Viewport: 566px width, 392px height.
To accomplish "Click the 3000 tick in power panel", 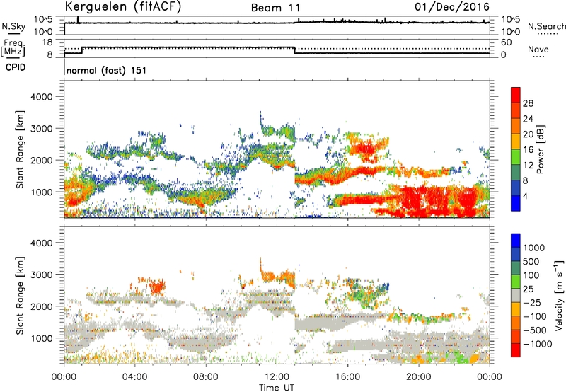I will click(x=41, y=129).
